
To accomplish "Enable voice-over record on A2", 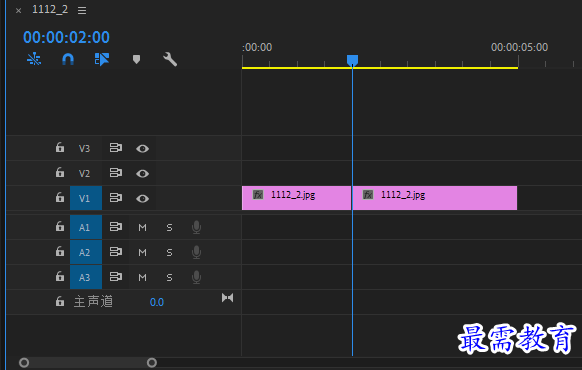I will point(196,252).
